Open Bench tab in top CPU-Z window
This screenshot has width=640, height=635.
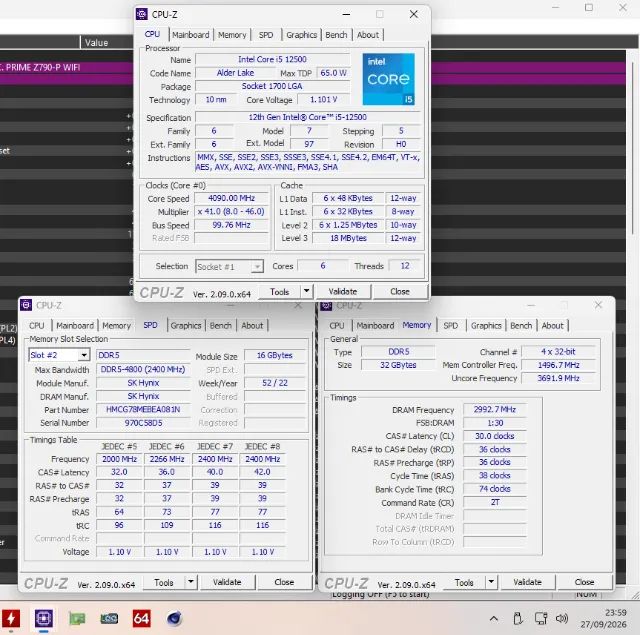point(336,35)
